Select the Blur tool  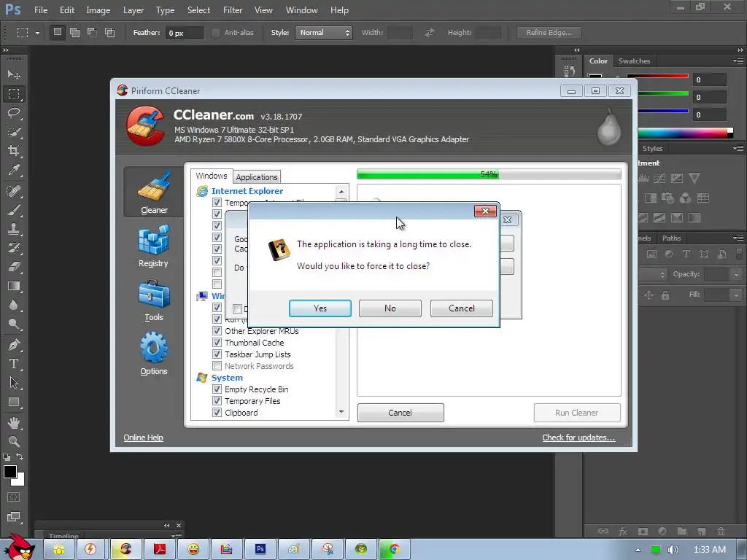coord(14,306)
